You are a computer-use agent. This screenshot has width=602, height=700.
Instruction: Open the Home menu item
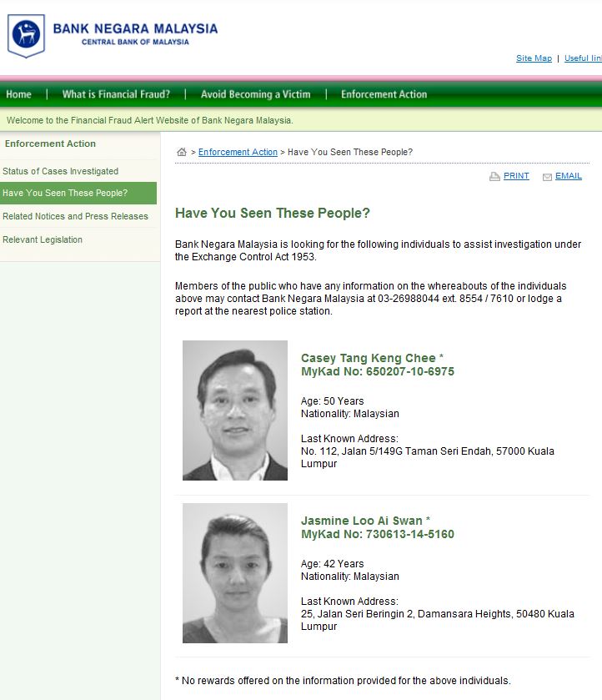tap(18, 94)
